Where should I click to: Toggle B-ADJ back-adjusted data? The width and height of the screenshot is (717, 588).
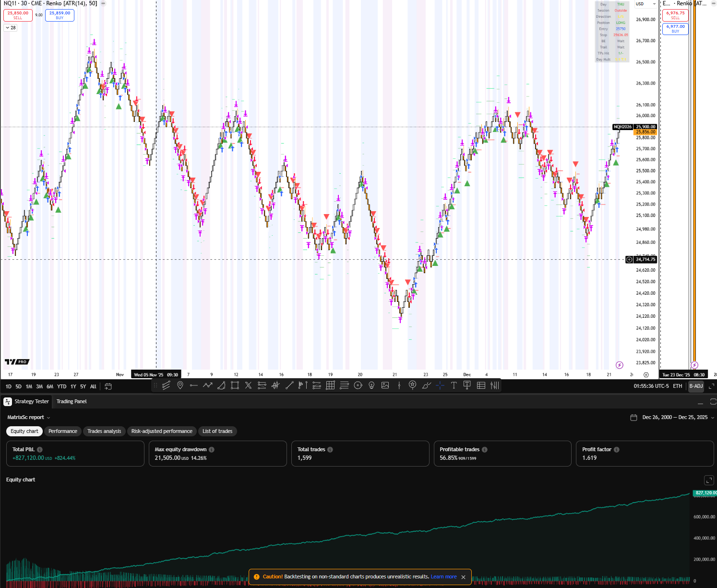click(x=696, y=386)
